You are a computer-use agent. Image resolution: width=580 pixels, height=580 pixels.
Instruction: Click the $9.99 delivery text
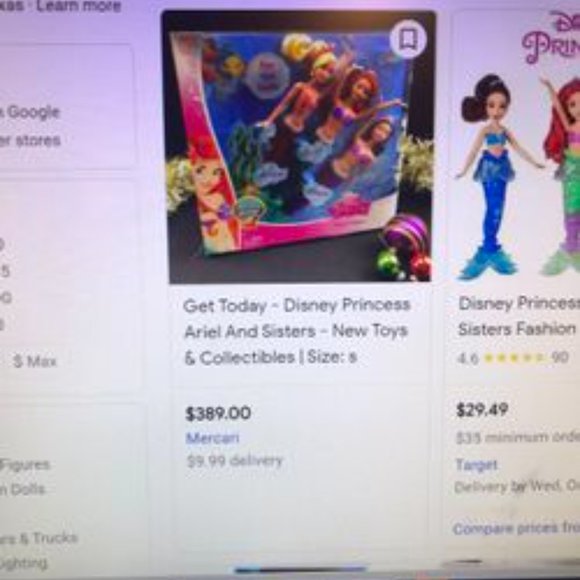pyautogui.click(x=235, y=461)
